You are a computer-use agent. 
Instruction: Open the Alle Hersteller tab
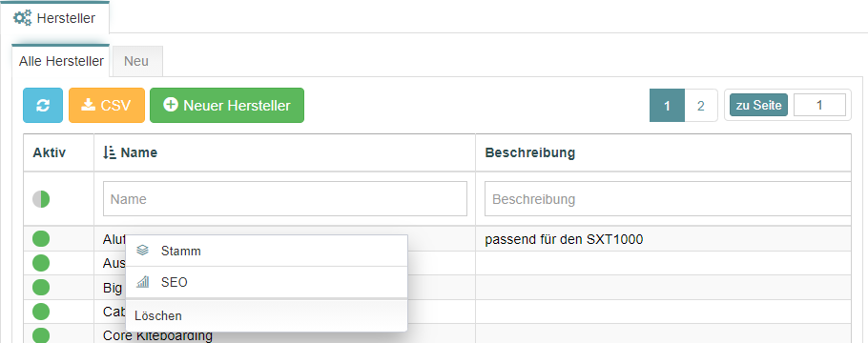coord(61,61)
